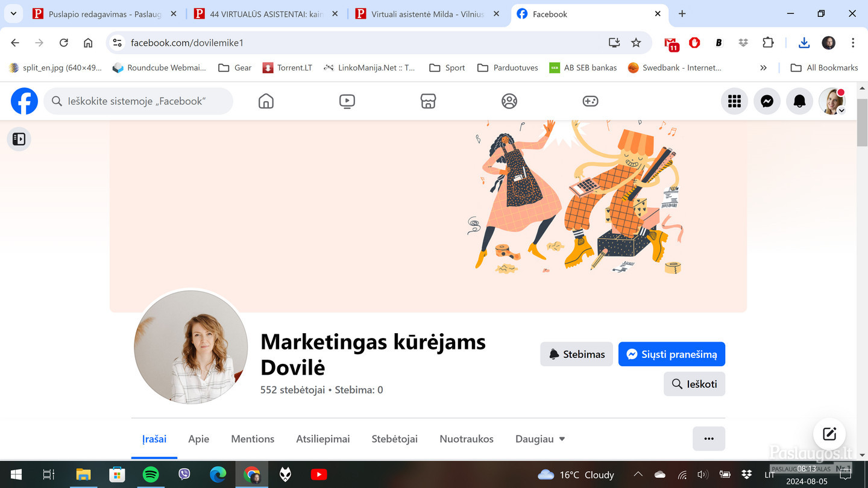
Task: Bookmark this page with the star icon
Action: [636, 43]
